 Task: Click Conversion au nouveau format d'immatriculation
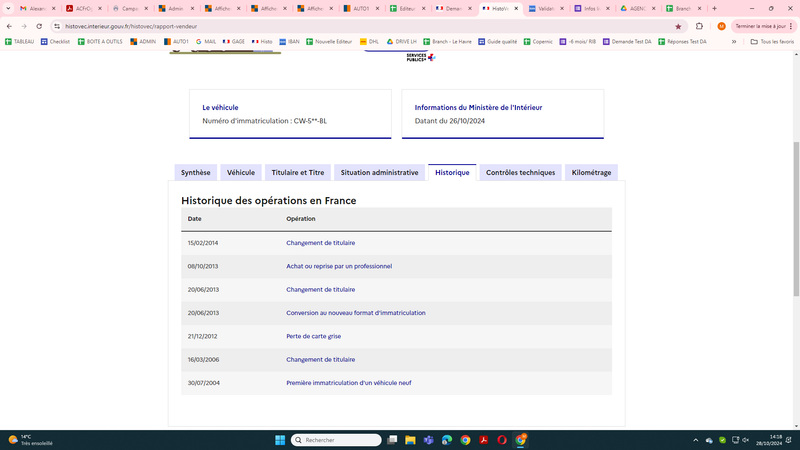[356, 313]
